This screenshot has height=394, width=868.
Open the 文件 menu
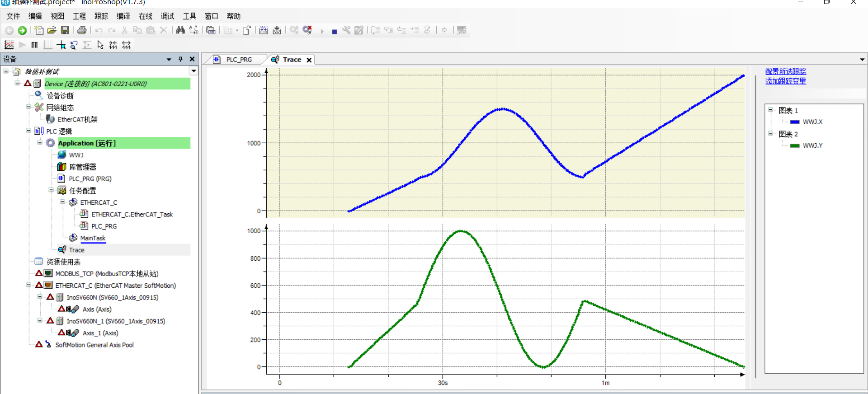point(13,16)
